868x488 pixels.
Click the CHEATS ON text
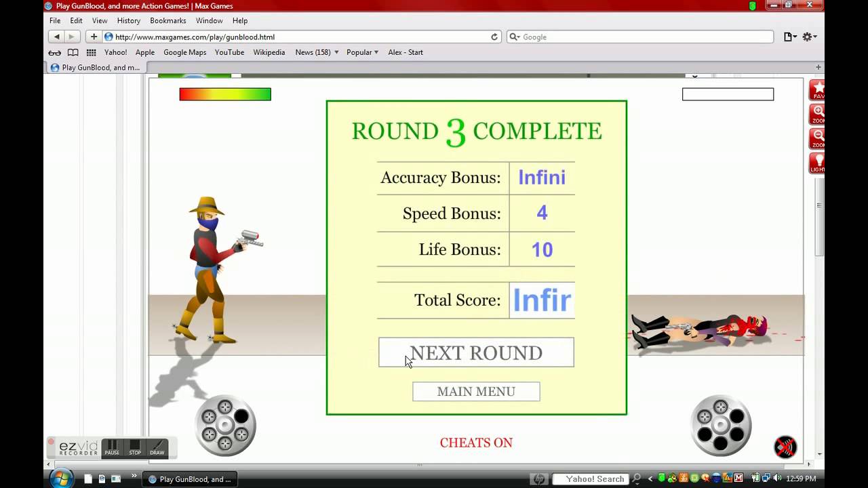[476, 443]
